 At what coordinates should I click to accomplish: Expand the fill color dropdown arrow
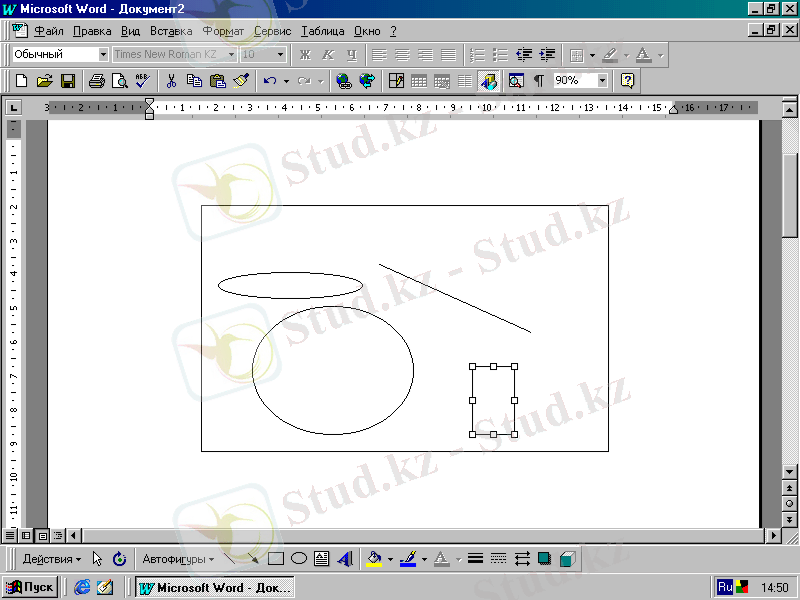(389, 559)
